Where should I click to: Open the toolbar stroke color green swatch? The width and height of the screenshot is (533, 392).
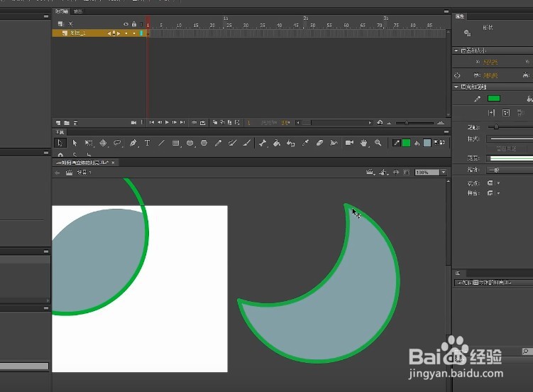click(406, 143)
